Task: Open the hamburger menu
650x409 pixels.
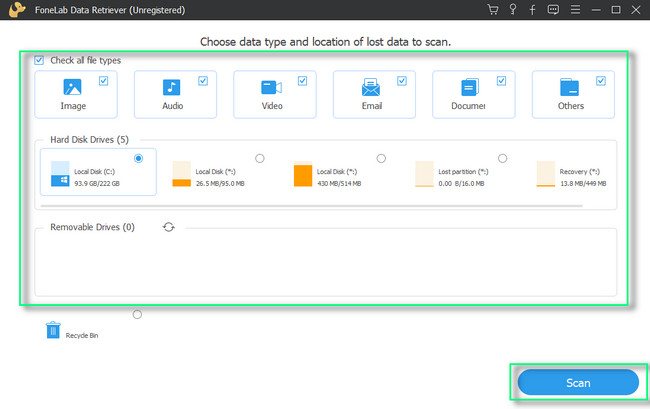Action: pos(575,10)
